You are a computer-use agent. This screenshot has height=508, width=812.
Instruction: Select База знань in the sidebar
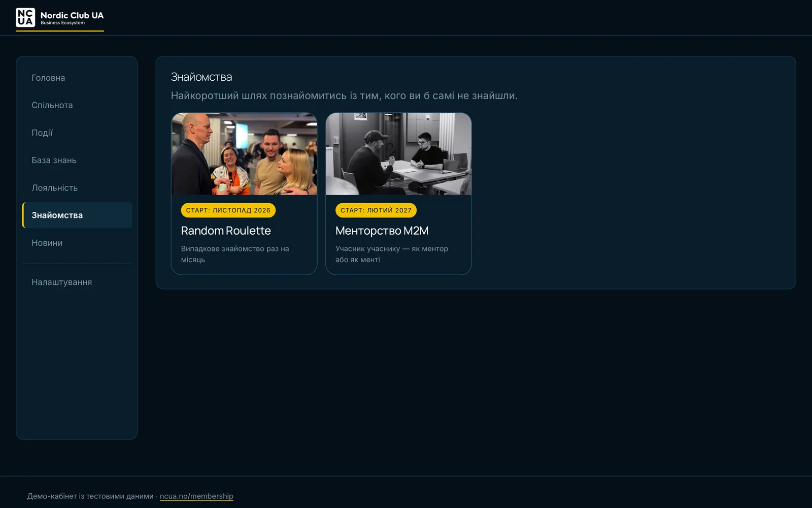pos(77,160)
